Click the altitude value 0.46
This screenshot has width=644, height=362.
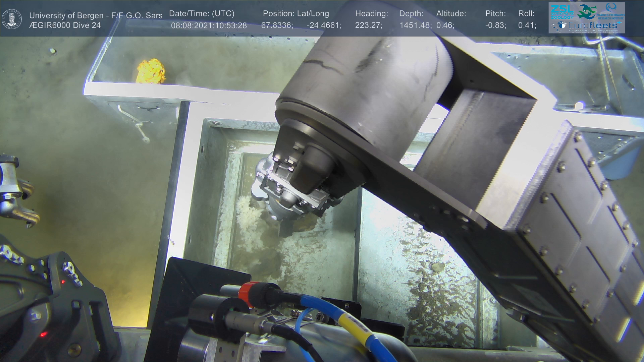[445, 25]
